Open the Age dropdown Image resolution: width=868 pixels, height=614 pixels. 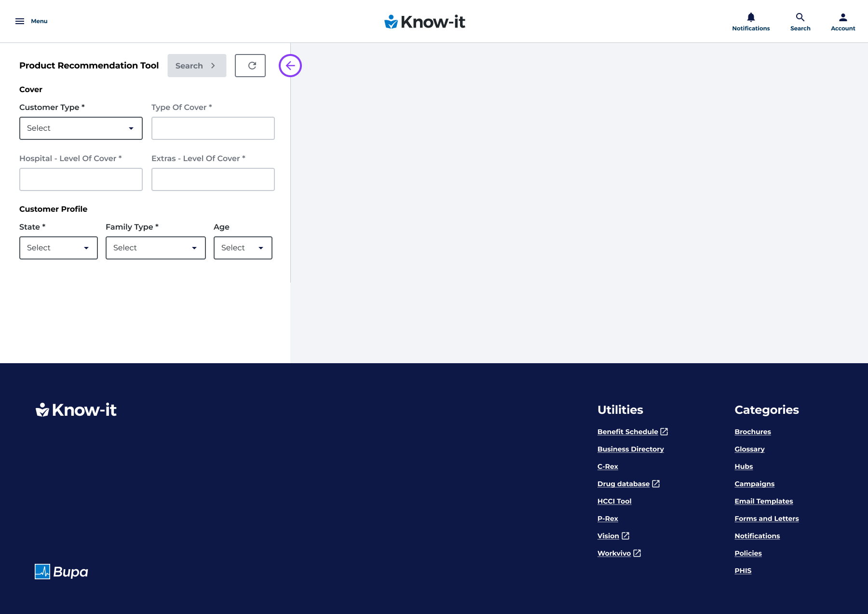[x=243, y=248]
